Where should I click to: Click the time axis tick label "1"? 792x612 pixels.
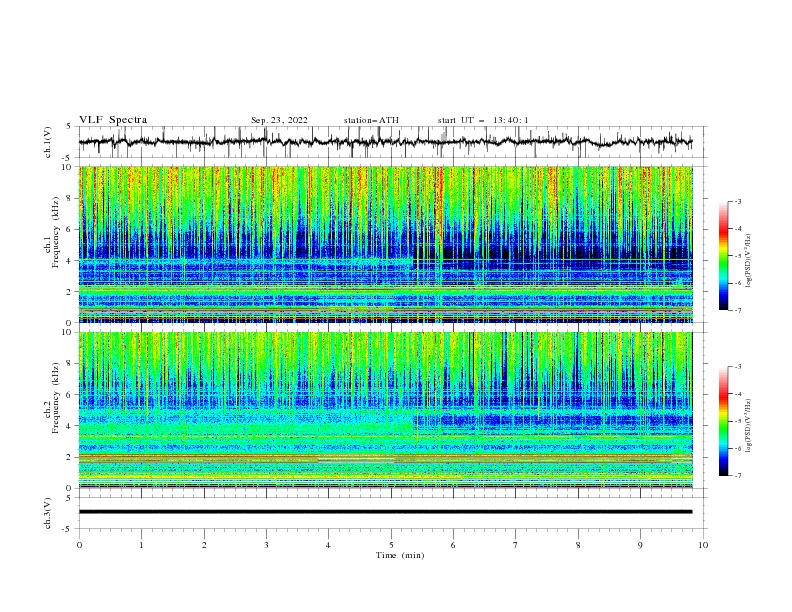[141, 545]
